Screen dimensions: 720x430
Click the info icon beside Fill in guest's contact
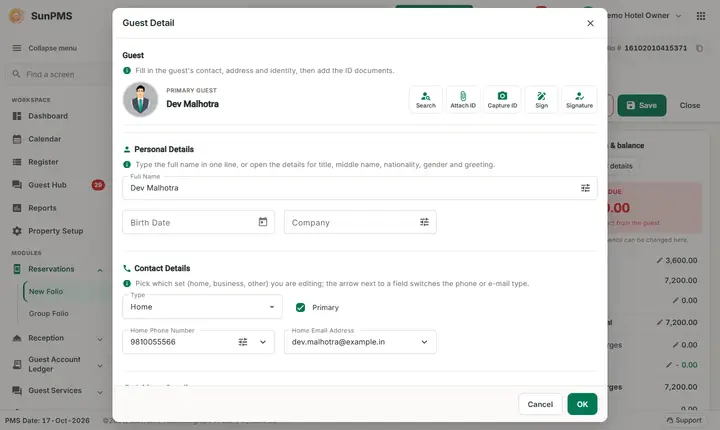coord(127,70)
